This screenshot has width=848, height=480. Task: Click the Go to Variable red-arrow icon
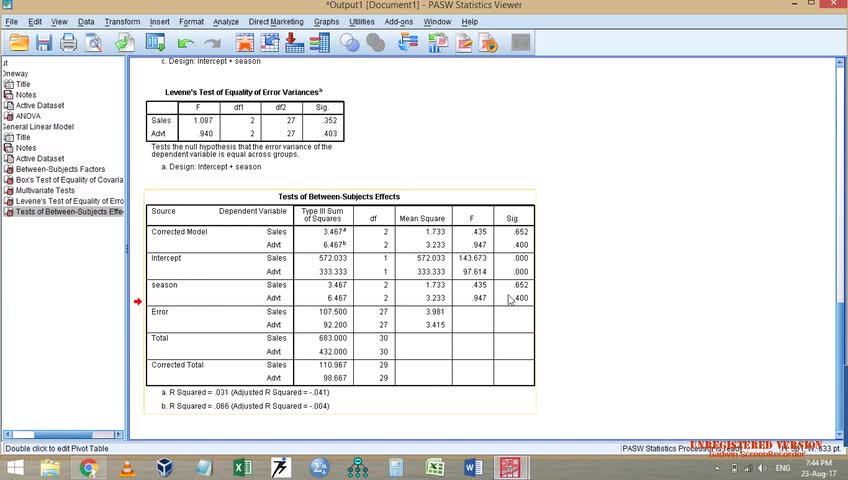click(x=294, y=42)
